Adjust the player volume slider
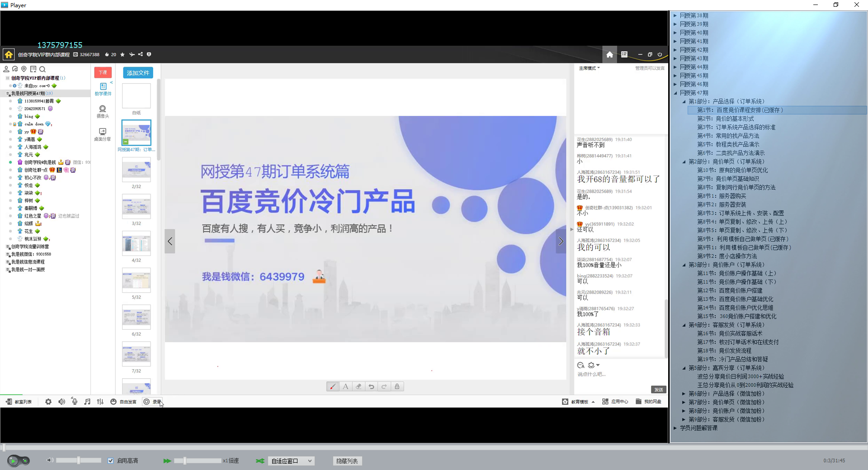This screenshot has height=470, width=868. click(79, 461)
